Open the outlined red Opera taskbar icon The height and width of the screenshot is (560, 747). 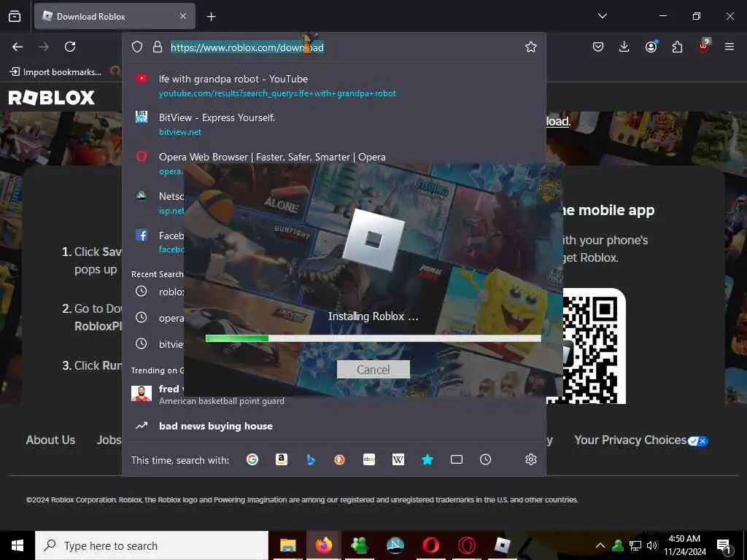click(466, 545)
